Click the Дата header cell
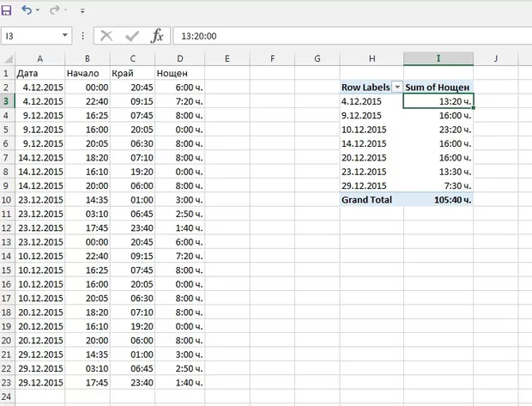This screenshot has width=532, height=406. tap(39, 73)
